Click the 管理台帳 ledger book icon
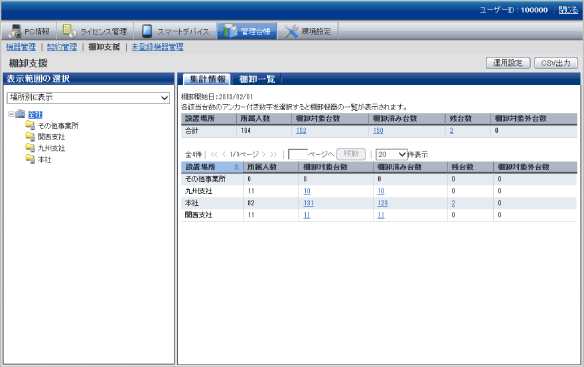Viewport: 584px width, 367px height. pyautogui.click(x=230, y=31)
